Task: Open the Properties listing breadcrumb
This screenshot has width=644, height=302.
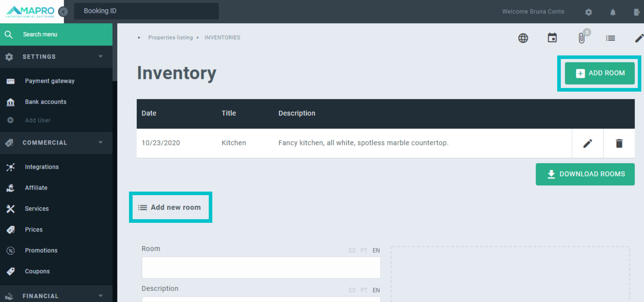Action: pyautogui.click(x=171, y=37)
